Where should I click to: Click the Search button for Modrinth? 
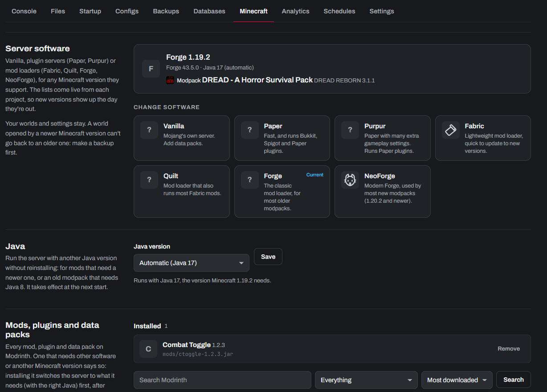pos(514,380)
